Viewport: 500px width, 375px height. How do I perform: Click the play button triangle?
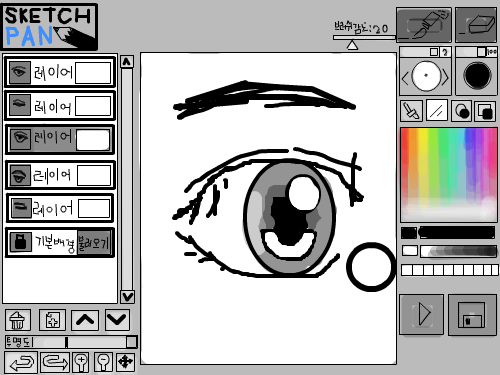[x=422, y=314]
